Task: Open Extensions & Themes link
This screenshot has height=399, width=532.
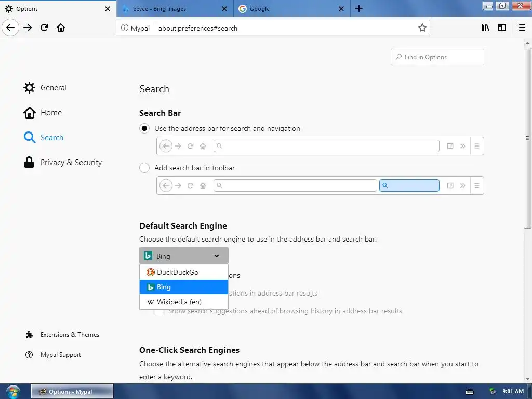Action: [x=62, y=335]
